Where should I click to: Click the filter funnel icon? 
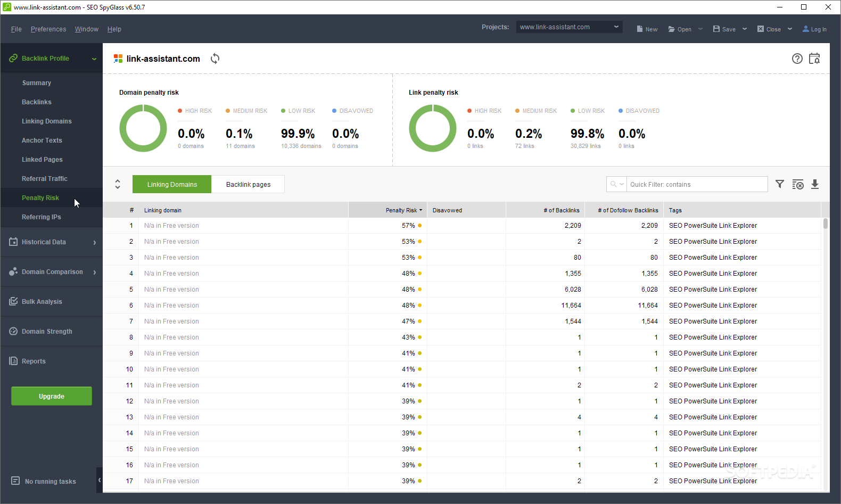click(x=780, y=184)
